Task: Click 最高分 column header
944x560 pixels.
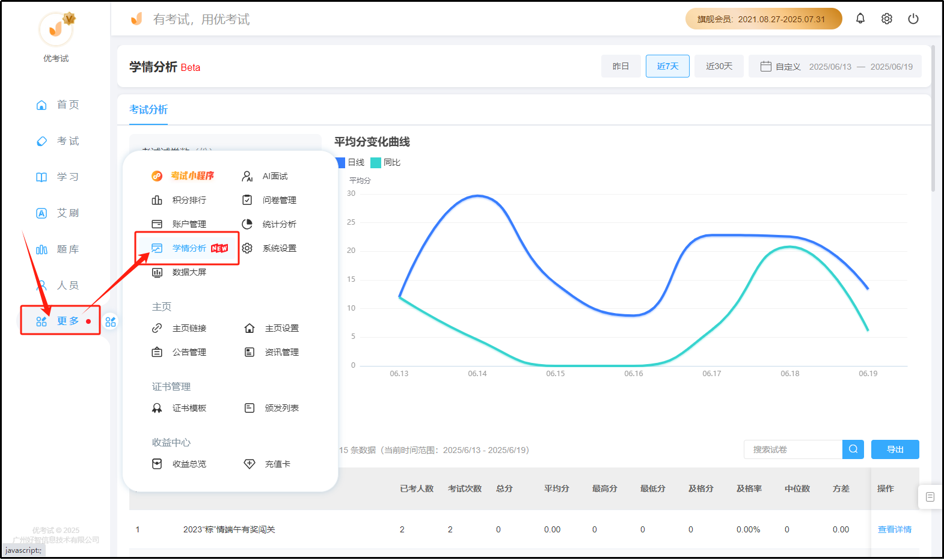Action: (x=605, y=488)
